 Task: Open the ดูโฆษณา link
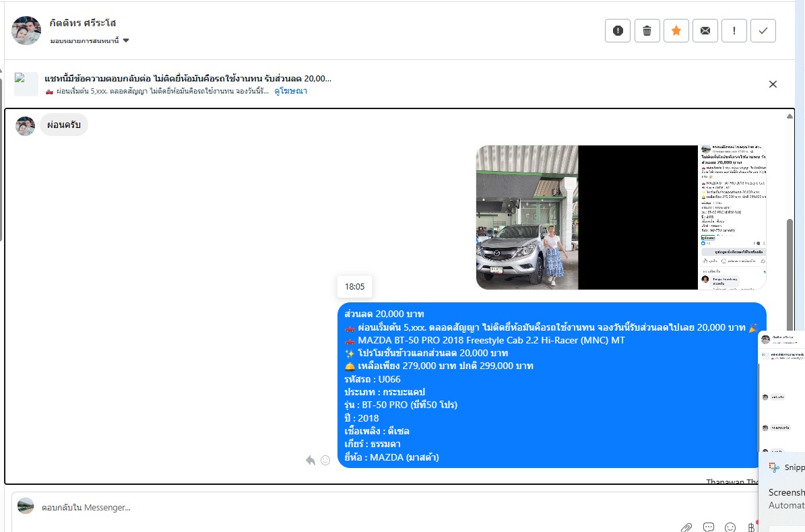[x=290, y=91]
